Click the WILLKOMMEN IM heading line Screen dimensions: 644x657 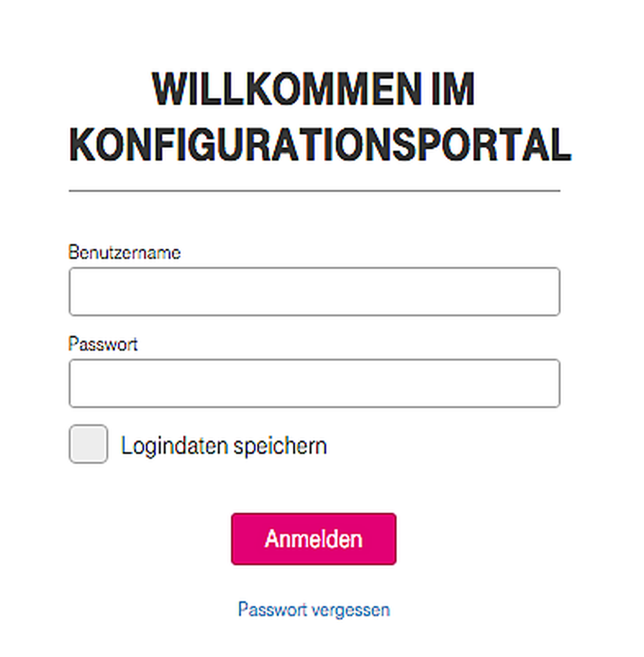point(313,89)
